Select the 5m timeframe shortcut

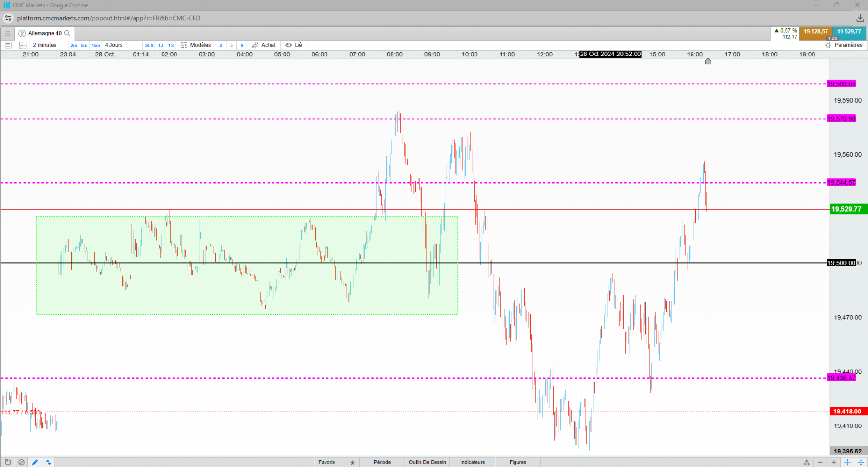pos(84,45)
